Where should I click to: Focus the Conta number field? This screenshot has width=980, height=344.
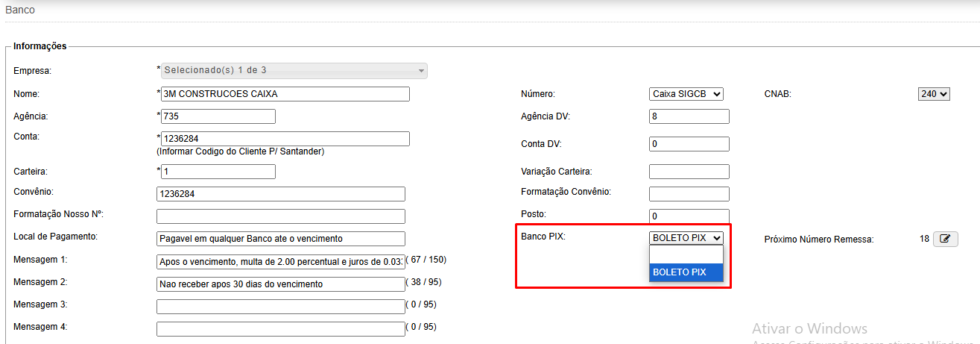click(x=285, y=139)
